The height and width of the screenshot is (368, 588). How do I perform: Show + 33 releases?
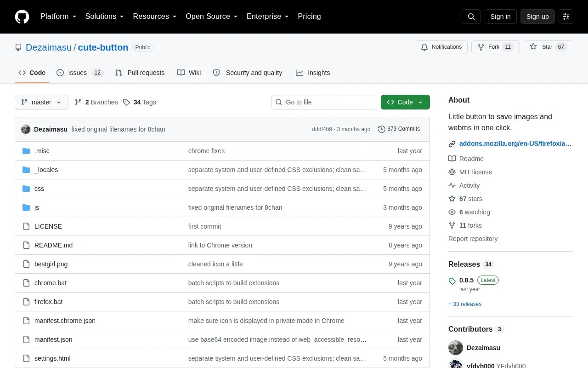click(x=465, y=304)
